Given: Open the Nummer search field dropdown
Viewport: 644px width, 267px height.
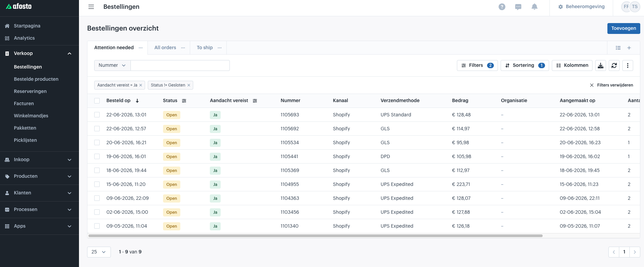Looking at the screenshot, I should (112, 65).
